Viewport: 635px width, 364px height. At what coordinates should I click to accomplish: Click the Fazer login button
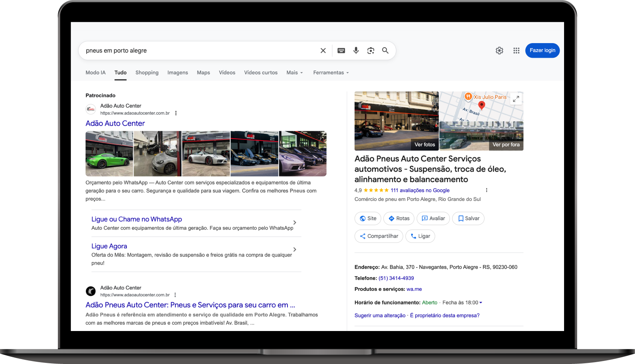[542, 51]
